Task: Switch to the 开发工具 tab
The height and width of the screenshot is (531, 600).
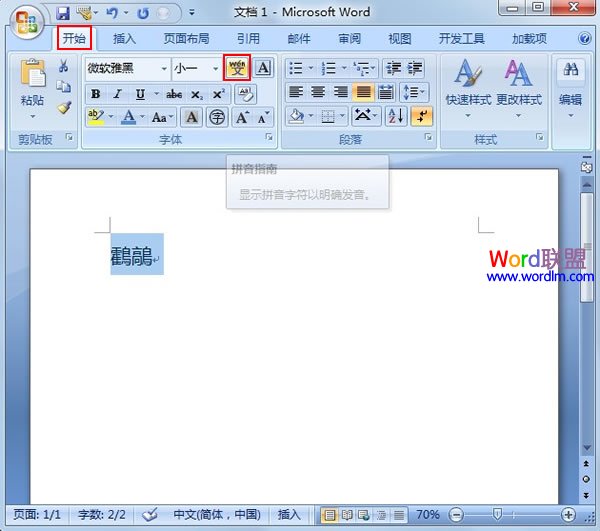Action: point(462,39)
